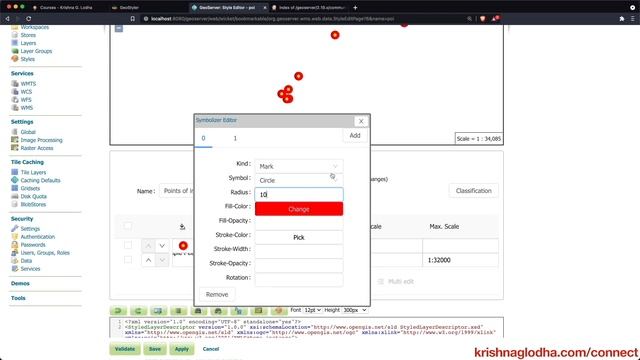The height and width of the screenshot is (360, 640).
Task: Switch to the Courses browser tab
Action: (x=65, y=7)
